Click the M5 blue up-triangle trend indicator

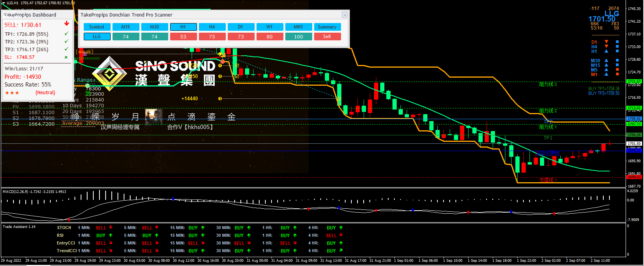606,70
